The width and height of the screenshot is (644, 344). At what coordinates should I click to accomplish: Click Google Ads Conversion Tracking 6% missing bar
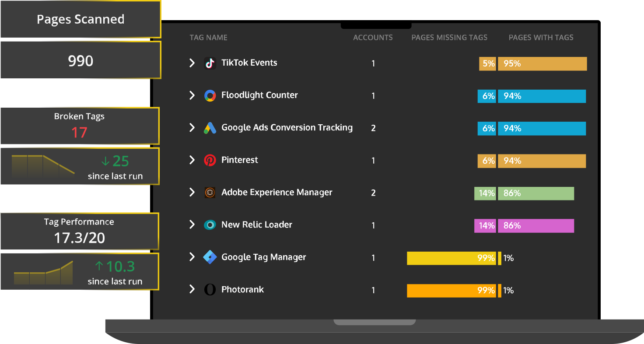[487, 129]
